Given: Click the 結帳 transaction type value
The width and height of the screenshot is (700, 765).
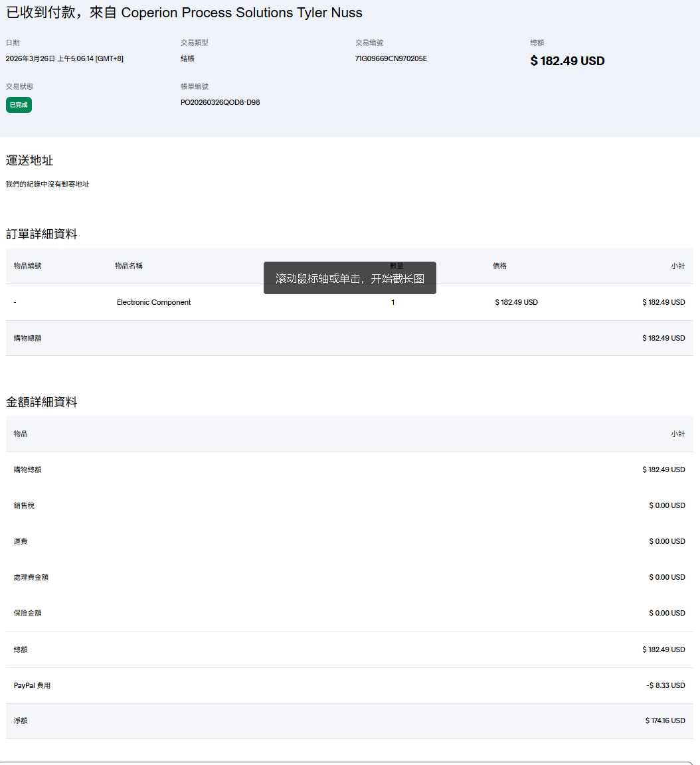Looking at the screenshot, I should (187, 58).
